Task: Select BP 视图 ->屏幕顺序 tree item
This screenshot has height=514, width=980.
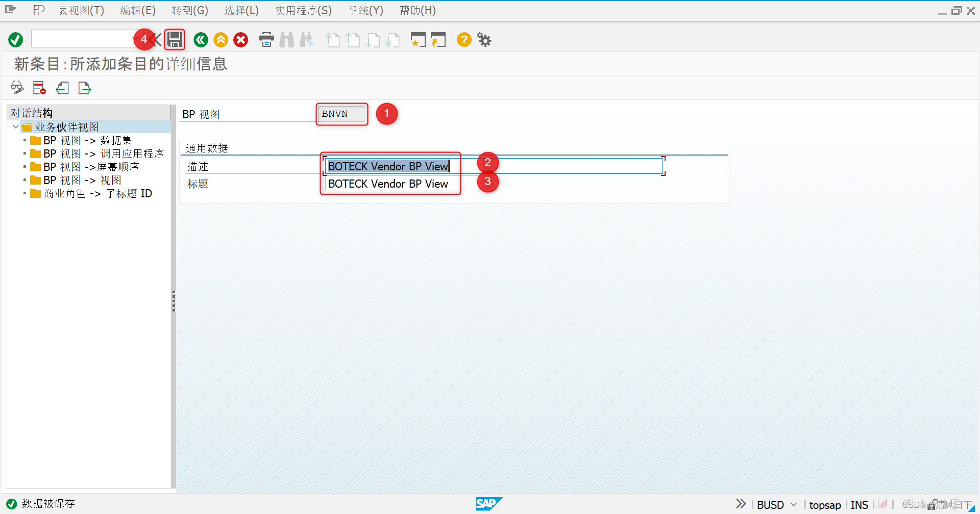Action: [x=91, y=167]
